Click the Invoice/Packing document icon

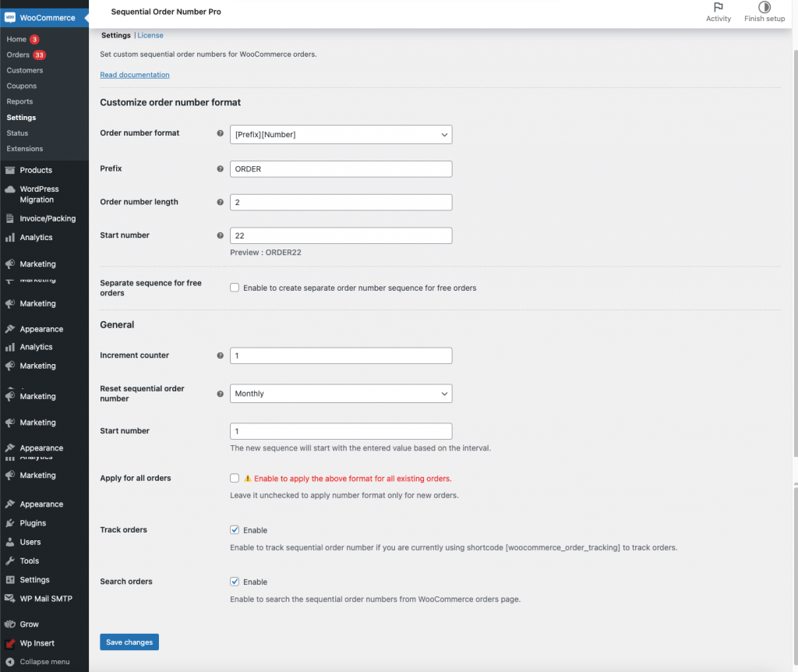click(9, 218)
